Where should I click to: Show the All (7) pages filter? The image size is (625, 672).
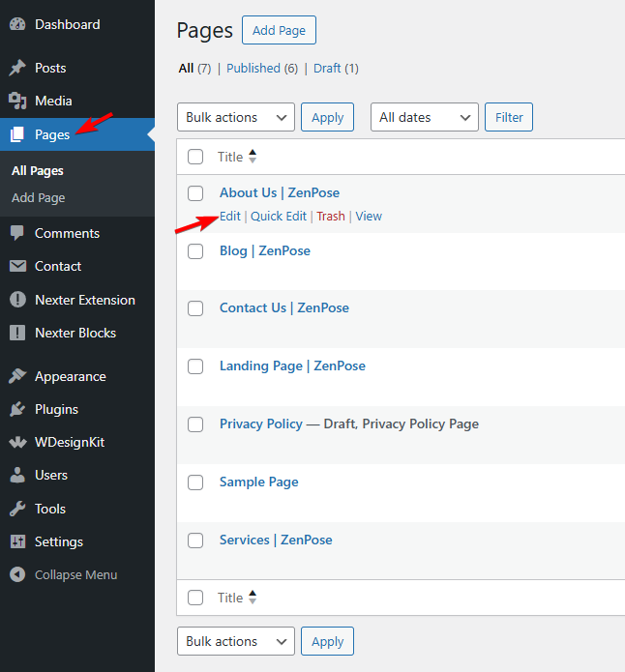[194, 68]
